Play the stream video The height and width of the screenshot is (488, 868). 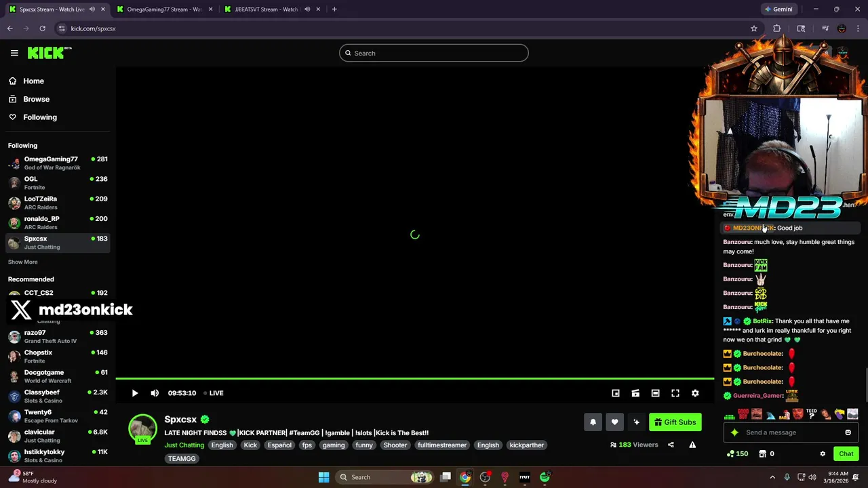tap(134, 393)
